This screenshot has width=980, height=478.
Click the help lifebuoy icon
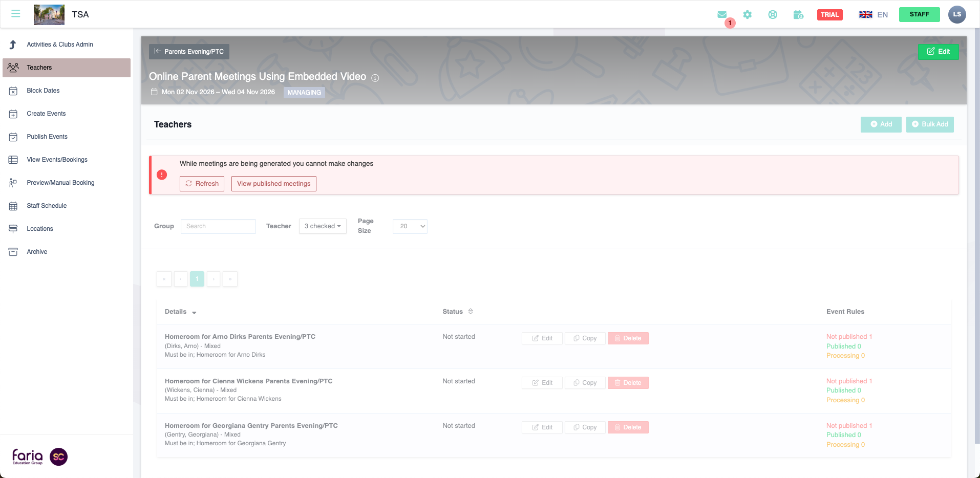click(773, 15)
